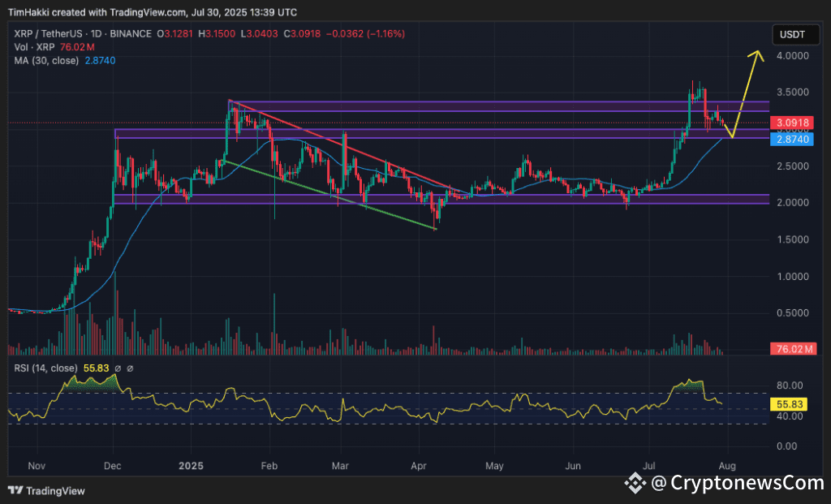Image resolution: width=831 pixels, height=504 pixels.
Task: Click the 1.5000 price axis label
Action: pos(792,239)
